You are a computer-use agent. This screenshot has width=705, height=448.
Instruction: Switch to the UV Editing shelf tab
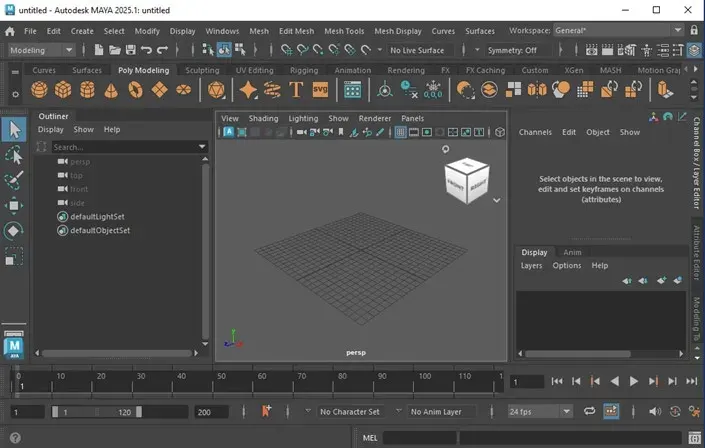click(254, 70)
